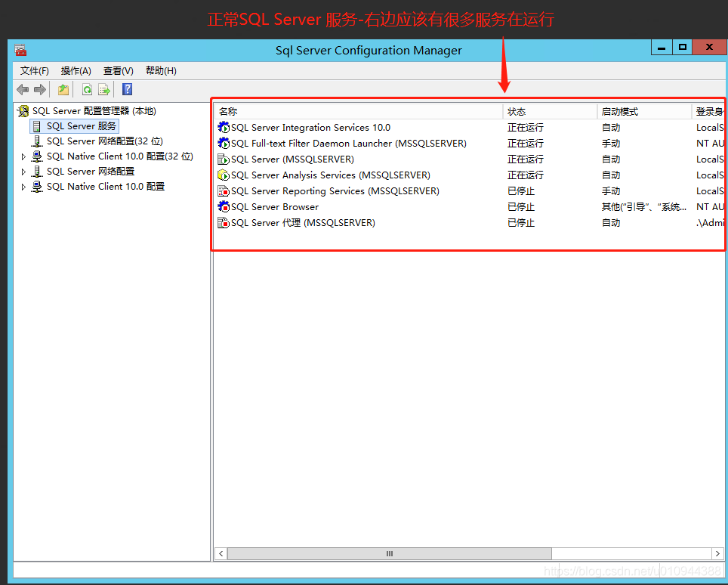The image size is (728, 585).
Task: Click 正在运行 status of Integration Services
Action: coord(525,127)
